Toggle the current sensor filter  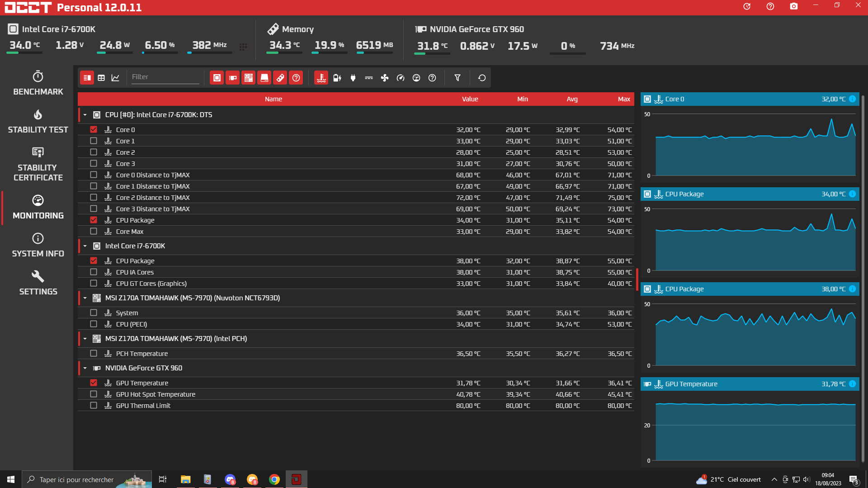click(x=369, y=78)
